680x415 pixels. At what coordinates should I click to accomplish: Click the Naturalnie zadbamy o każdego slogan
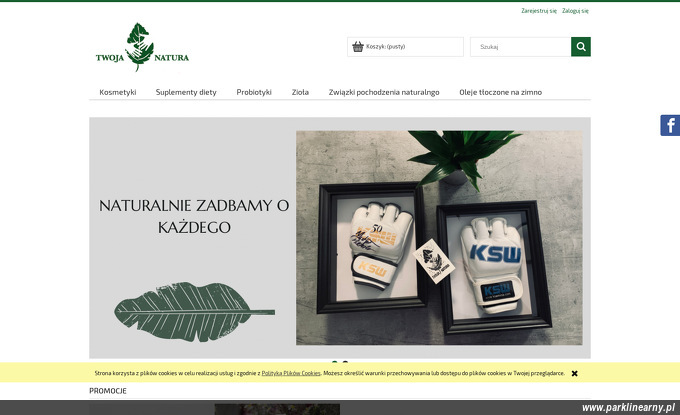click(x=194, y=216)
